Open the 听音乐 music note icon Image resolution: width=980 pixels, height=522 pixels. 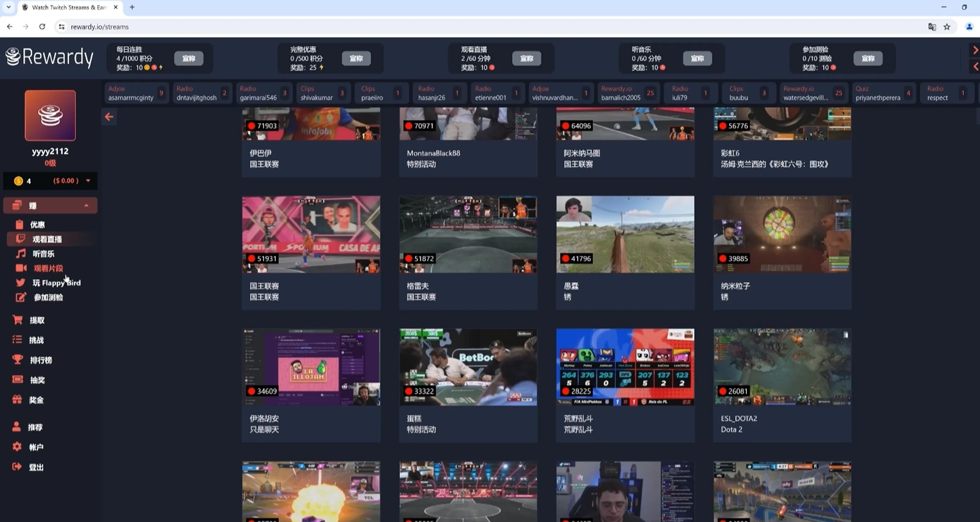click(x=20, y=253)
